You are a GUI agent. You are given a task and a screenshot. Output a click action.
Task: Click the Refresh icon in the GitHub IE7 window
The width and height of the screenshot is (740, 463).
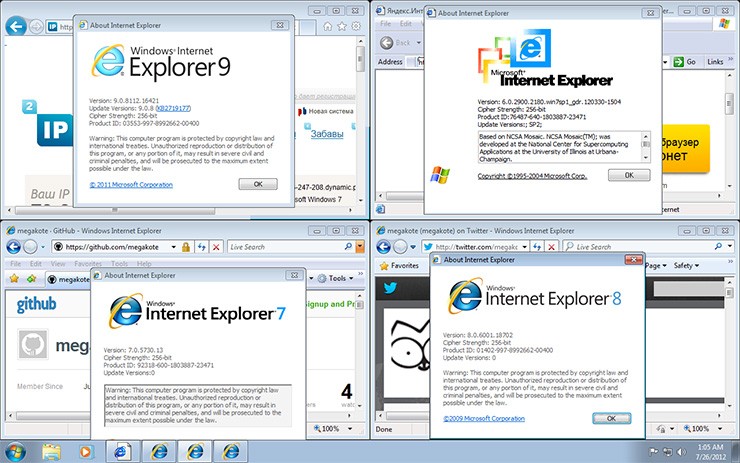pyautogui.click(x=202, y=247)
